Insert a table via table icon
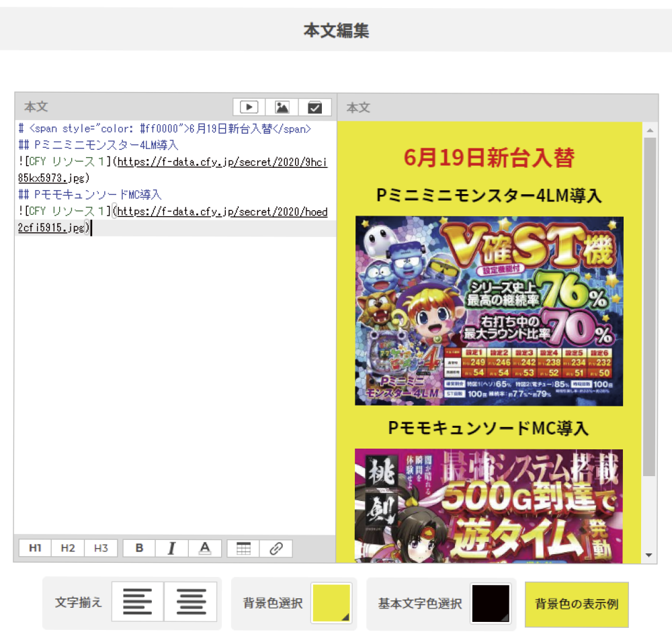The width and height of the screenshot is (672, 638). tap(243, 548)
